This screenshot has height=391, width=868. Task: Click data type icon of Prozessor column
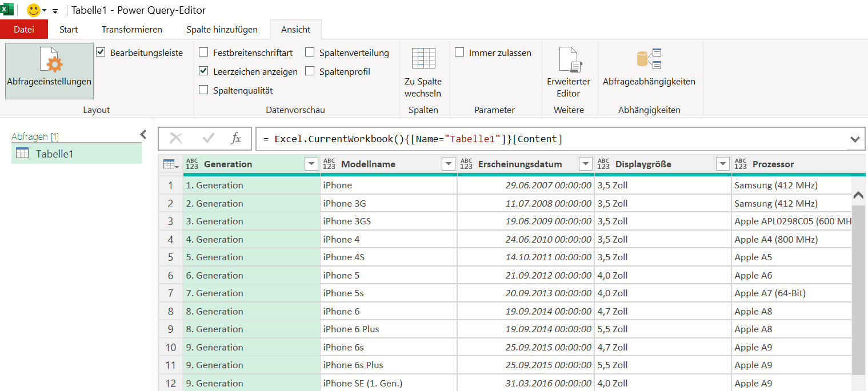pyautogui.click(x=741, y=164)
